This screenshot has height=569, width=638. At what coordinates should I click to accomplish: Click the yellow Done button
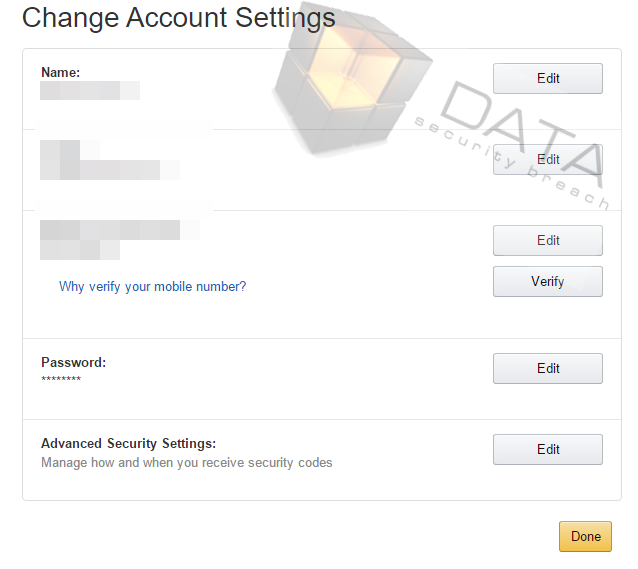click(585, 536)
